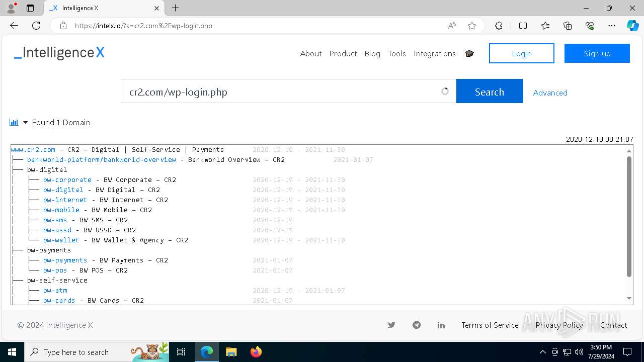This screenshot has height=362, width=644.
Task: Open the bw-corporate result link
Action: pyautogui.click(x=67, y=179)
